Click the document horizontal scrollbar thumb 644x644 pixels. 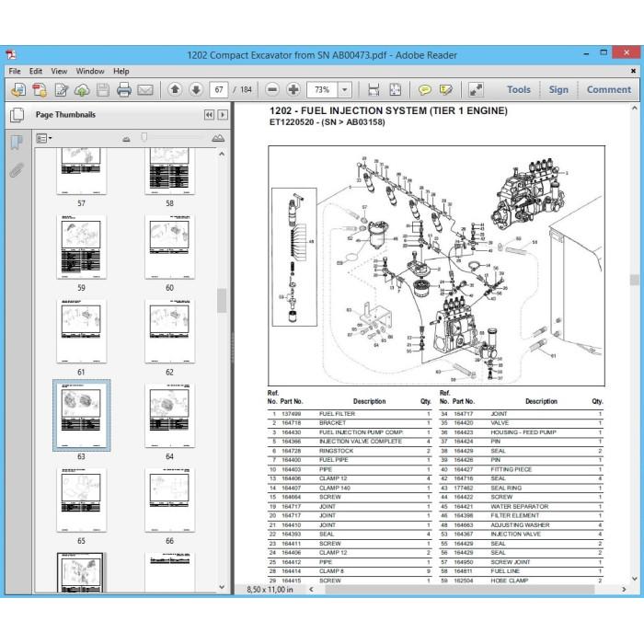(x=459, y=590)
